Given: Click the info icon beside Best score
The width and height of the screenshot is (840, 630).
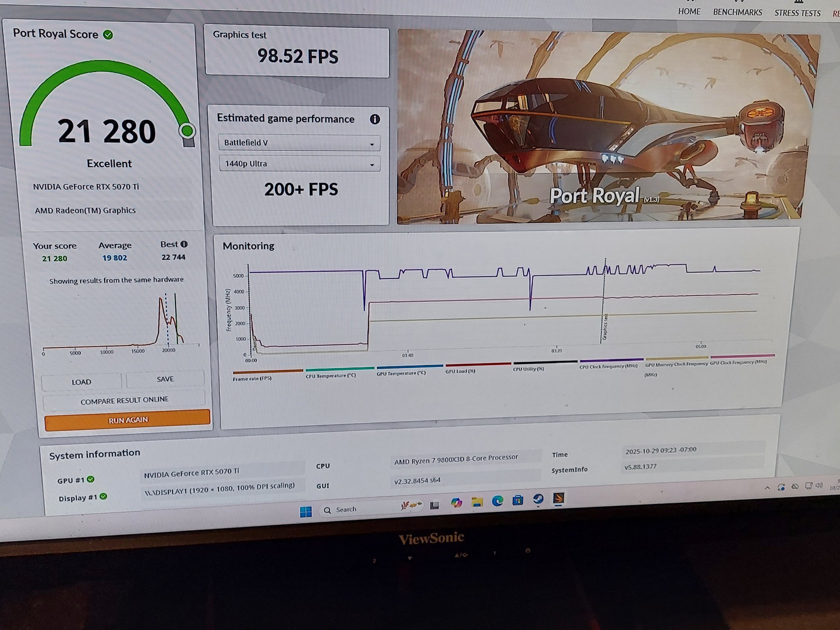Looking at the screenshot, I should [x=184, y=244].
